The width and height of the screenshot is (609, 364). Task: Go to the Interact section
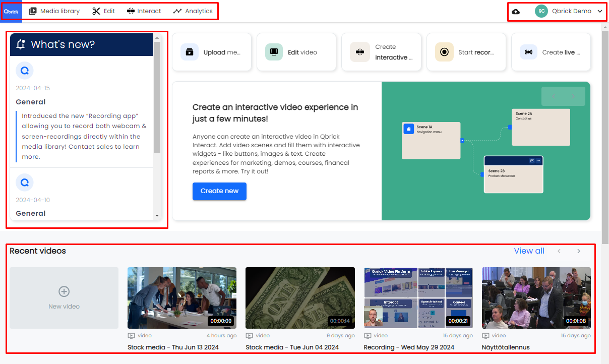click(144, 11)
